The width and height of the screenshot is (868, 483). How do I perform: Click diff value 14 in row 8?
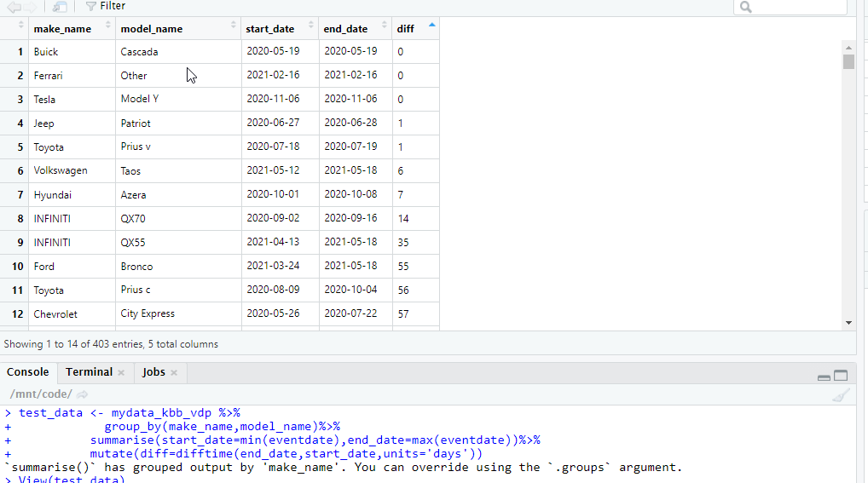point(416,219)
